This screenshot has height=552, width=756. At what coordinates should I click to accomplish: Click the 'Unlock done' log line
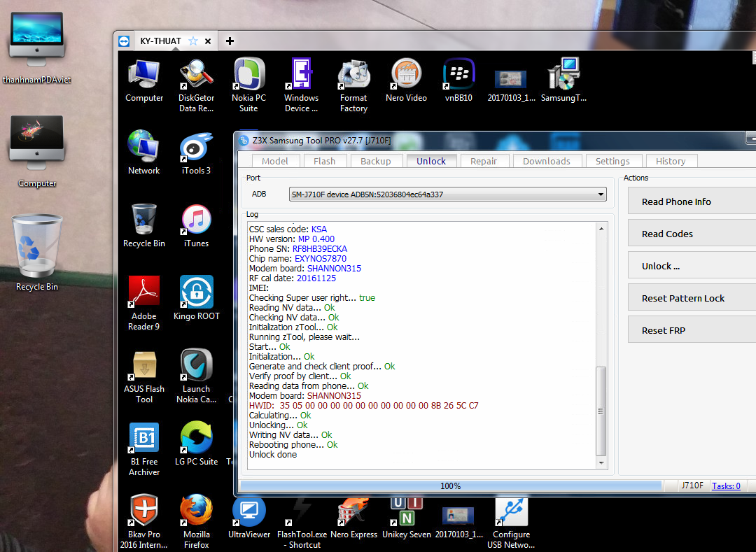pyautogui.click(x=273, y=454)
